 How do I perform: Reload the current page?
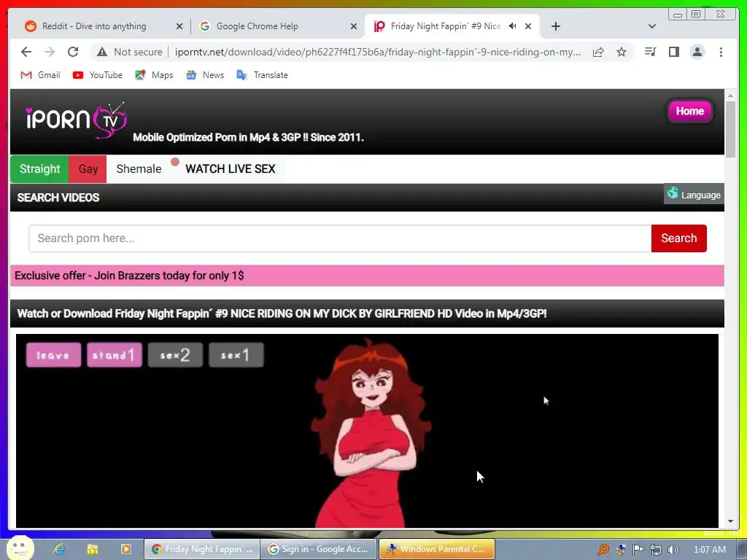point(73,52)
